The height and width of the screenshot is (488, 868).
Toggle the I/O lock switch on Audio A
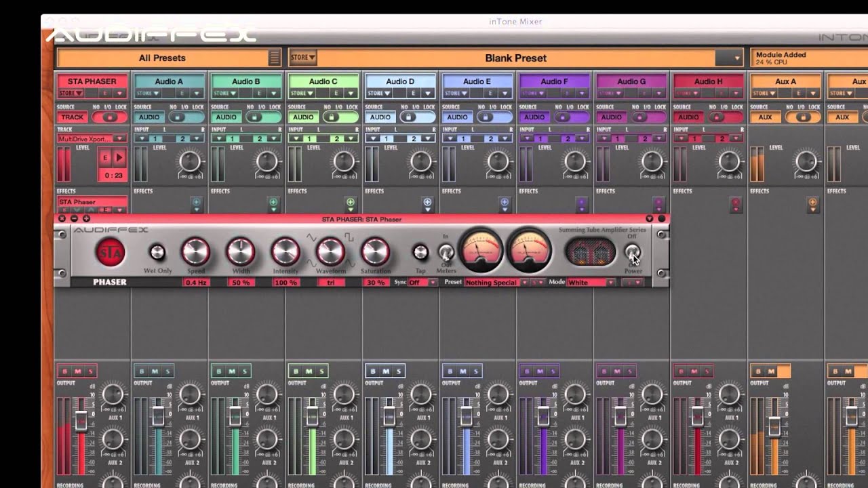point(185,117)
